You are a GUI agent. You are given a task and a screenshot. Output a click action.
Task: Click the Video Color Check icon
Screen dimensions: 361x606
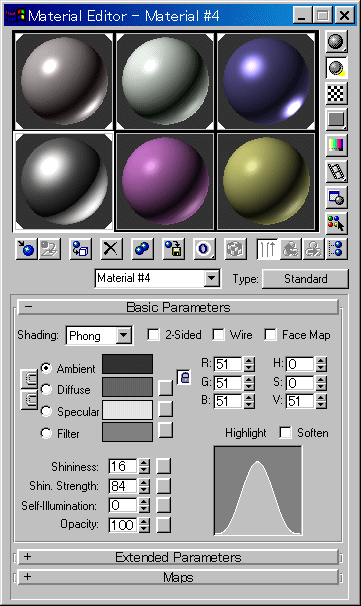click(x=336, y=146)
